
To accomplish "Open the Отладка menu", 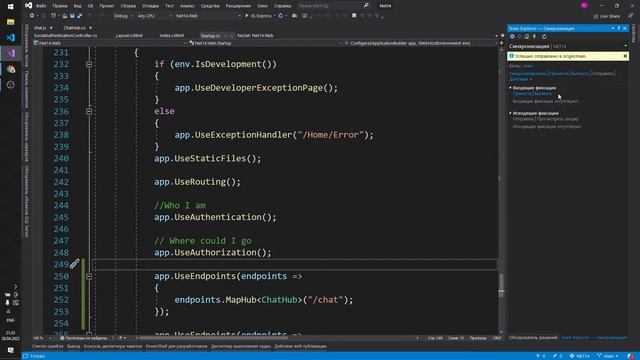I will click(151, 6).
